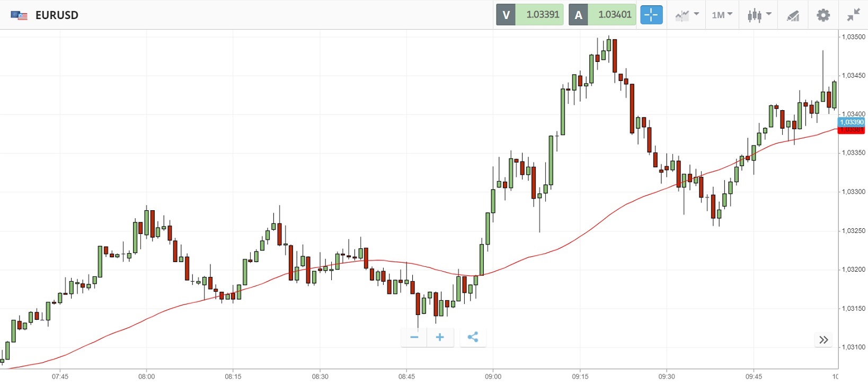Screen dimensions: 868x386
Task: Click the EUR/USD flag icon
Action: (19, 15)
